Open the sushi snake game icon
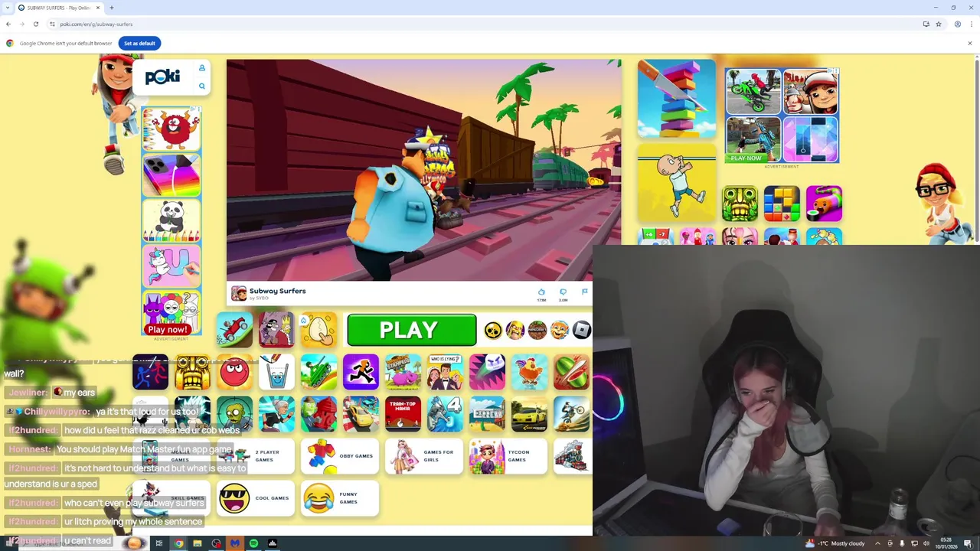The height and width of the screenshot is (551, 980). pos(824,204)
